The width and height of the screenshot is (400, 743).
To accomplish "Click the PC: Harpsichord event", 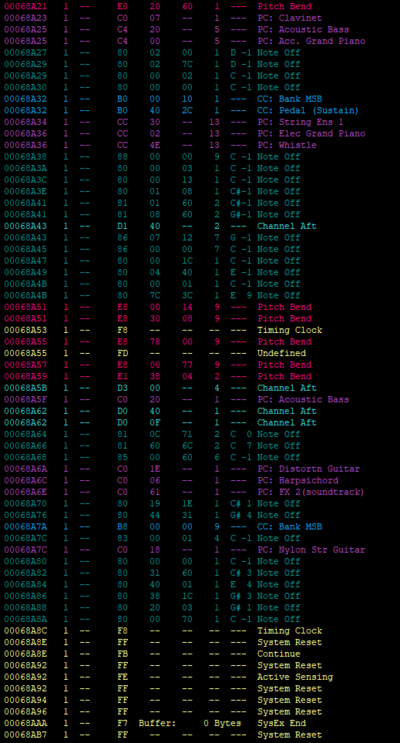I will click(171, 480).
